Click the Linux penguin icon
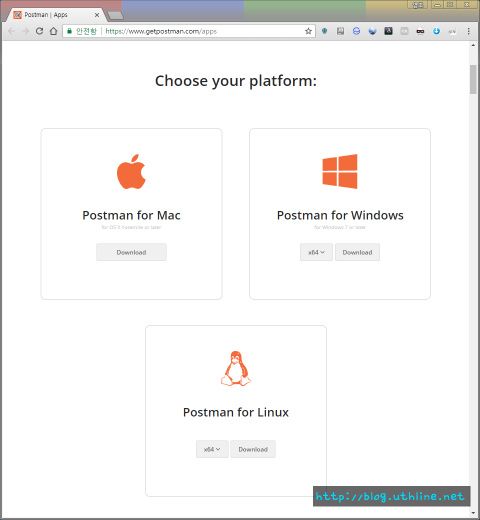This screenshot has height=520, width=480. [236, 368]
